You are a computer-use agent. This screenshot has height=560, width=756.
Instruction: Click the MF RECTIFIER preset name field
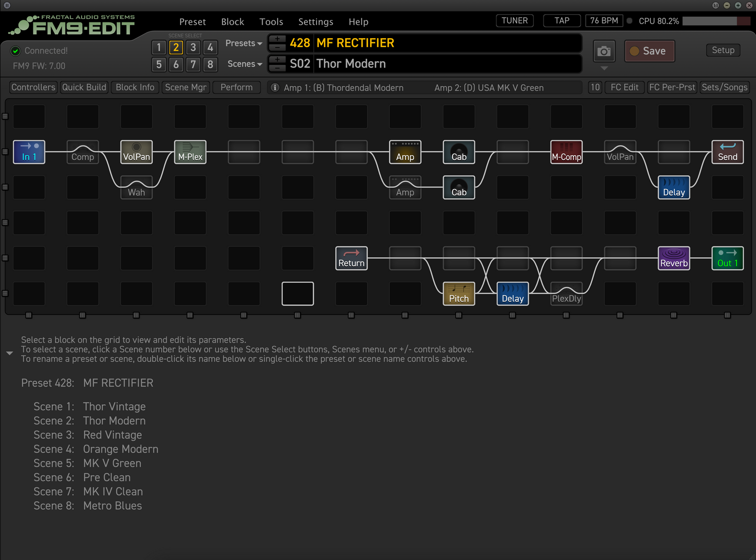point(447,43)
